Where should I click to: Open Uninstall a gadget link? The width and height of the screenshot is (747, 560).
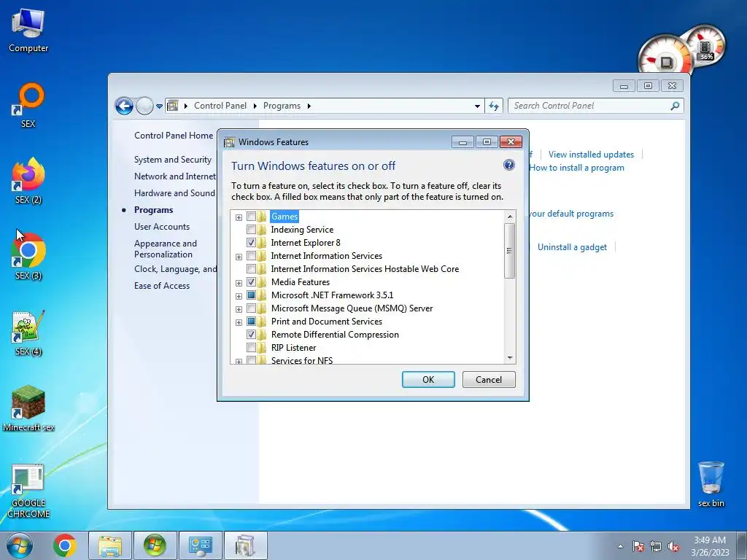point(572,247)
